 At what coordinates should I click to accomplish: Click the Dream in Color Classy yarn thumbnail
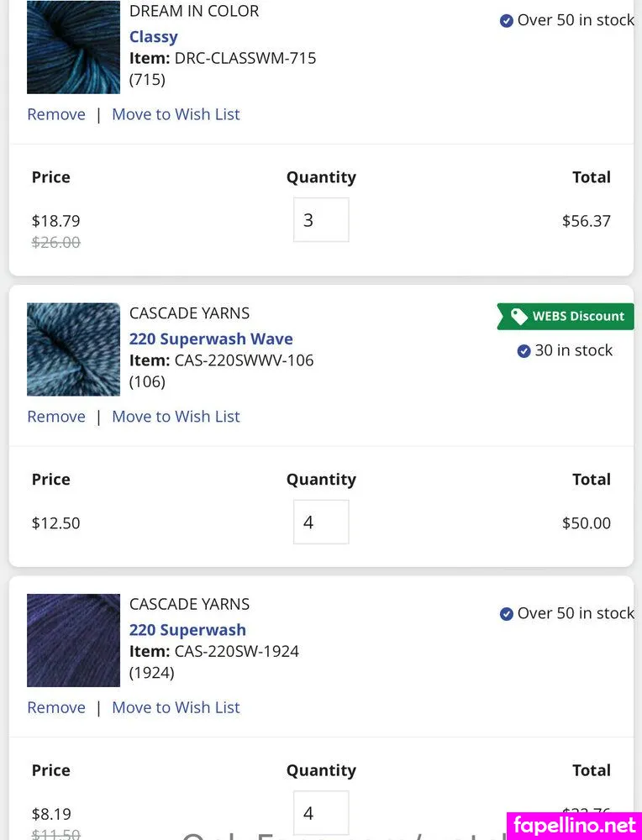coord(73,47)
